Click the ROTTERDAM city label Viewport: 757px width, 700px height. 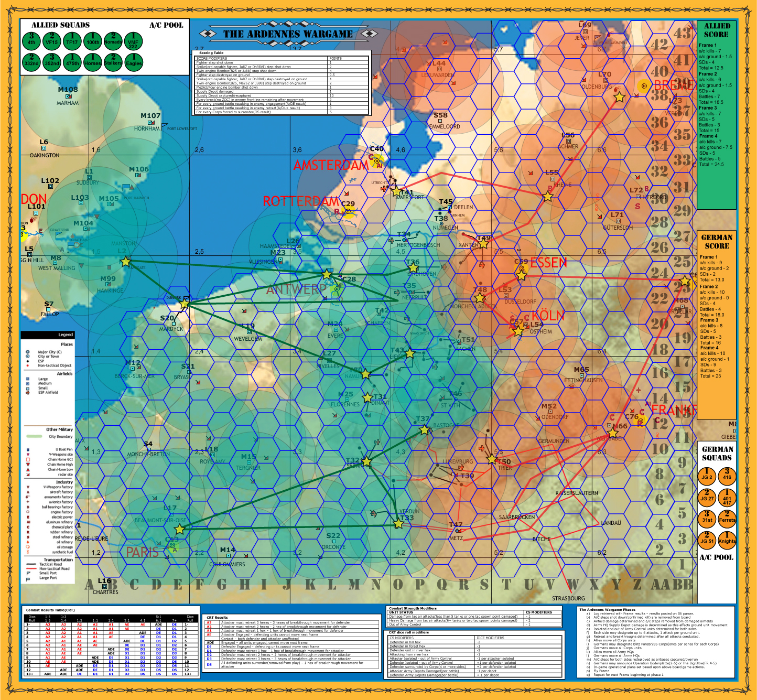(301, 201)
